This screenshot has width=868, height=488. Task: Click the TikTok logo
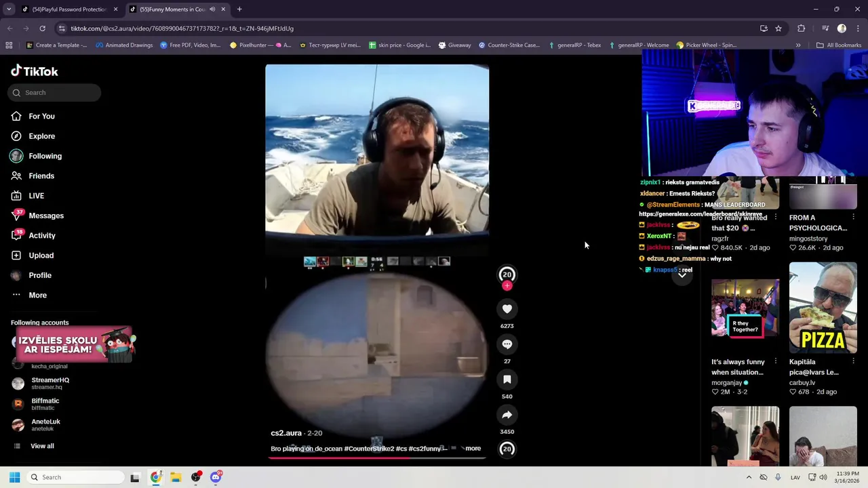(35, 71)
